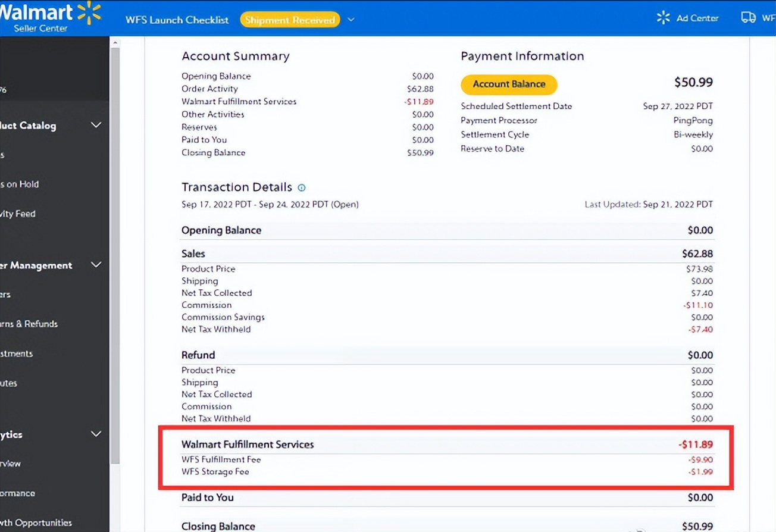The height and width of the screenshot is (532, 776).
Task: Open Items on Hold in the sidebar
Action: point(20,184)
